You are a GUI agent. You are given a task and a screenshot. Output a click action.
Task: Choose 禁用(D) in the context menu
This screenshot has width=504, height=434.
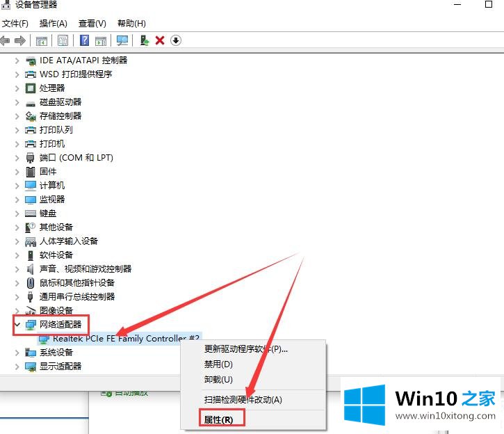(x=218, y=364)
